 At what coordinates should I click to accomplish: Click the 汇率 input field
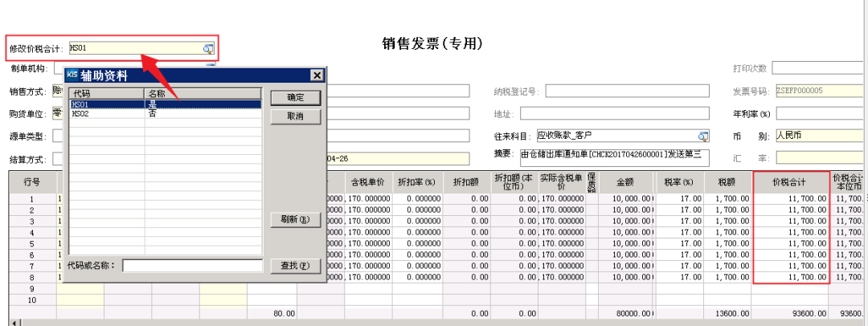click(x=821, y=158)
